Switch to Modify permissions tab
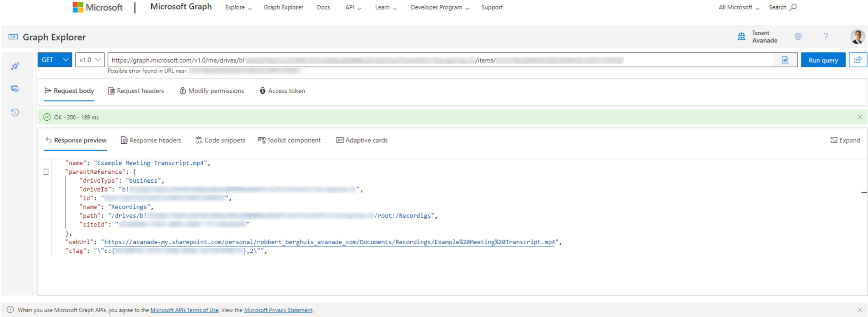 [212, 91]
